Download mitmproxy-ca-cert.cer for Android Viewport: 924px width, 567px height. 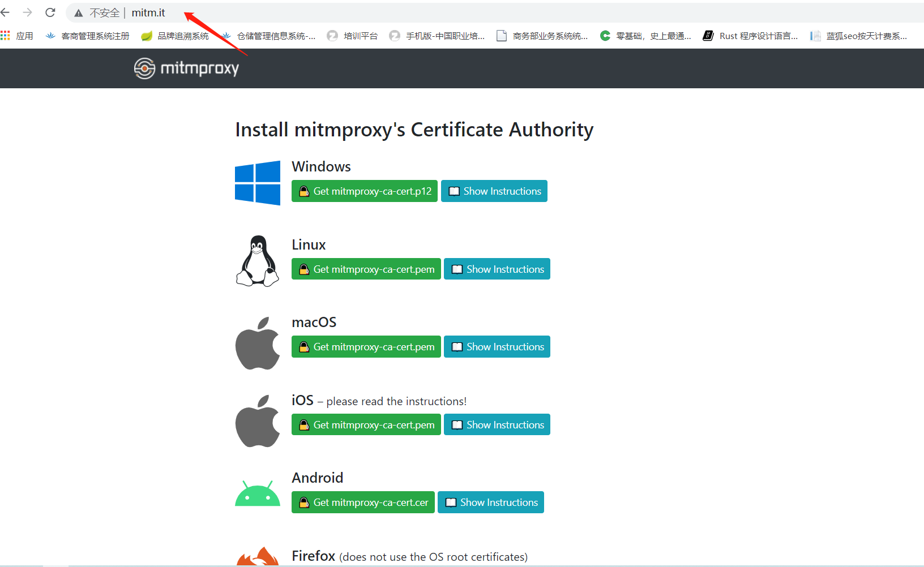point(363,502)
